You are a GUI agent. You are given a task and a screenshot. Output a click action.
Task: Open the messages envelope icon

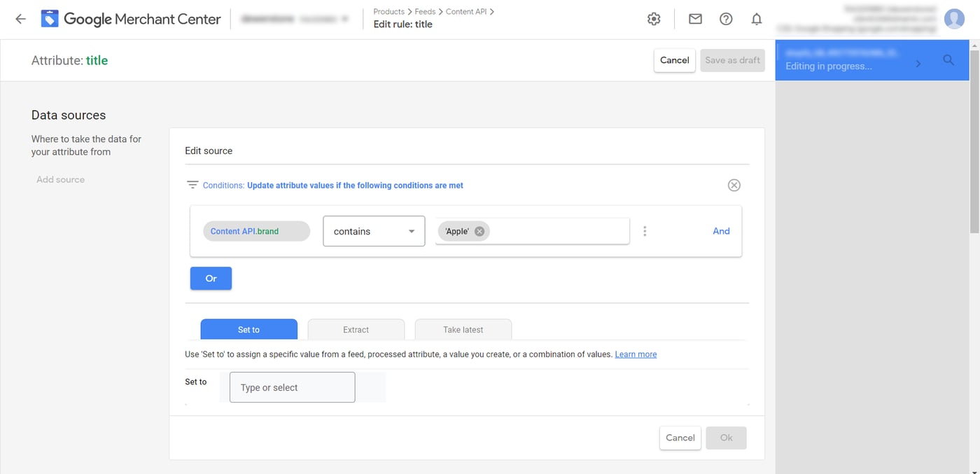point(695,19)
